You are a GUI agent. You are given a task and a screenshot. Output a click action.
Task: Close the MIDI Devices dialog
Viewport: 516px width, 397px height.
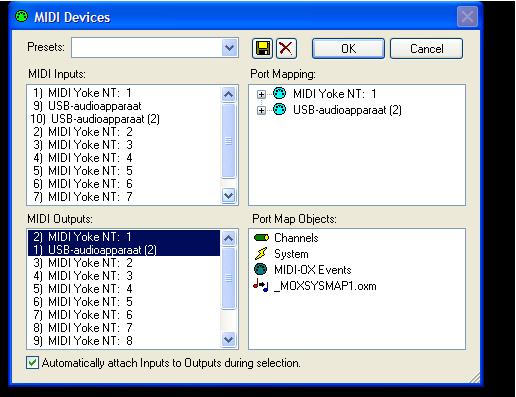point(467,16)
